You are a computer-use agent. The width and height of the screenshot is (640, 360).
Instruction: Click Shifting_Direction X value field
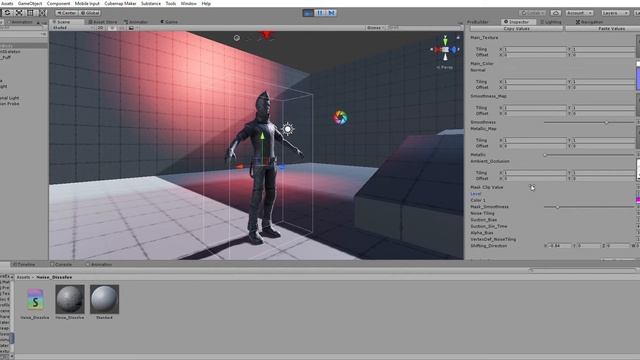coord(560,246)
